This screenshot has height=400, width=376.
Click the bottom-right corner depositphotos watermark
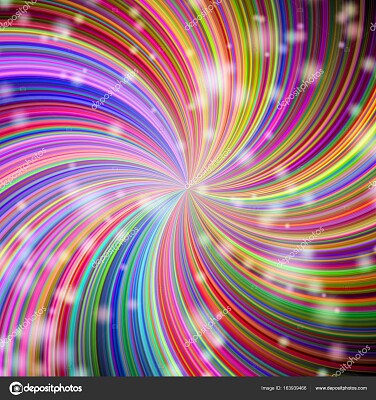(351, 361)
